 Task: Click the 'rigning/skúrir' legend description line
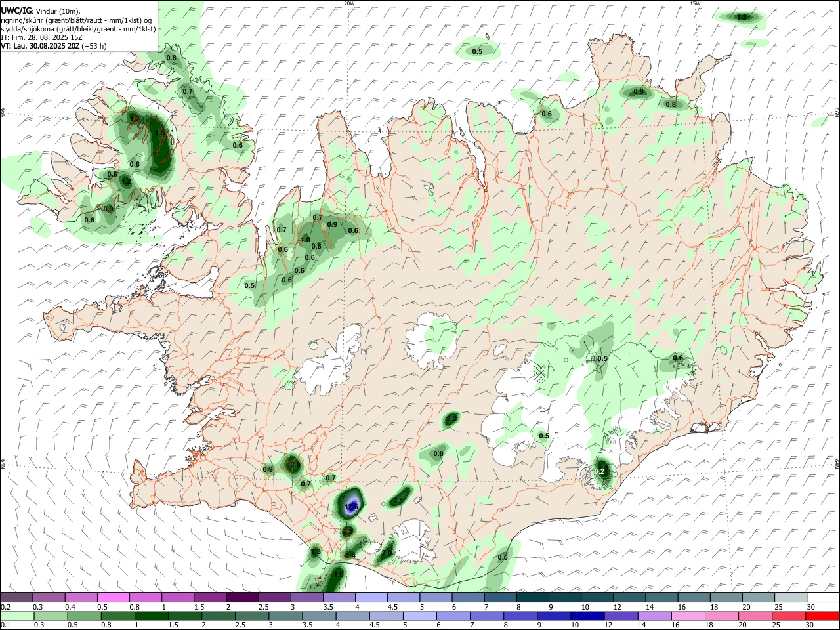tap(76, 20)
